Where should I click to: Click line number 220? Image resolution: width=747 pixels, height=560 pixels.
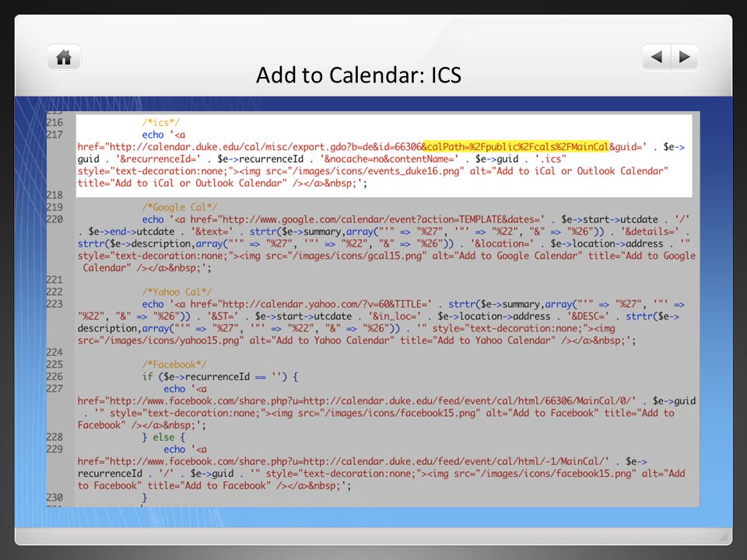point(54,219)
